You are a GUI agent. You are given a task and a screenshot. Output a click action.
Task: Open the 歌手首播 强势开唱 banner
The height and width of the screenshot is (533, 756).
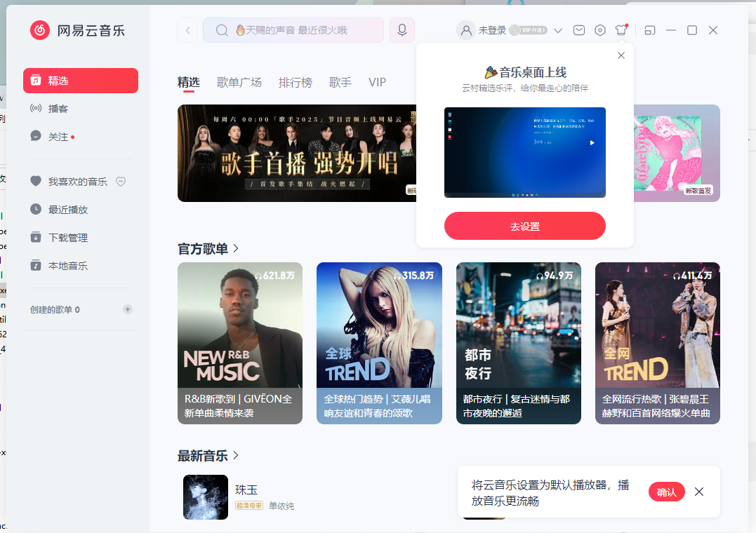(296, 154)
